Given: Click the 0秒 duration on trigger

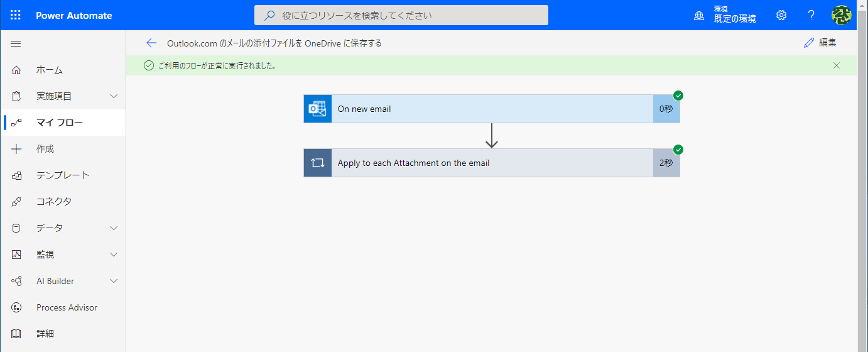Looking at the screenshot, I should pyautogui.click(x=666, y=109).
